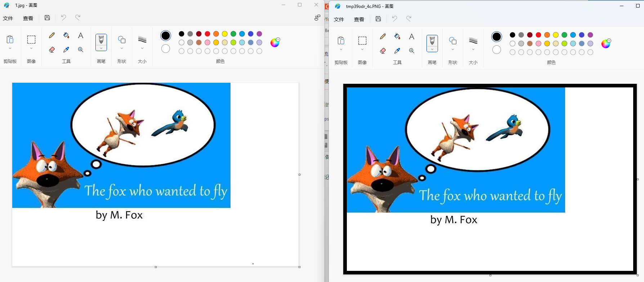644x282 pixels.
Task: Select Magnifier tool in 1.jpg window
Action: click(x=81, y=50)
